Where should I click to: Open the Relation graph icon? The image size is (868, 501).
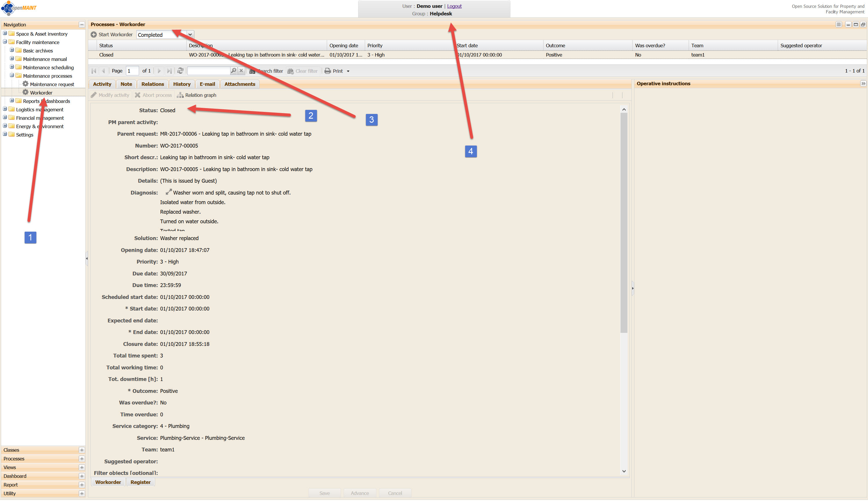click(x=180, y=95)
